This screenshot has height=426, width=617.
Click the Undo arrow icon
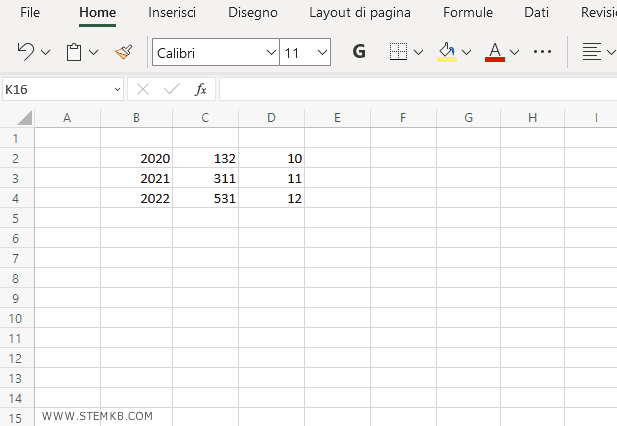(26, 51)
